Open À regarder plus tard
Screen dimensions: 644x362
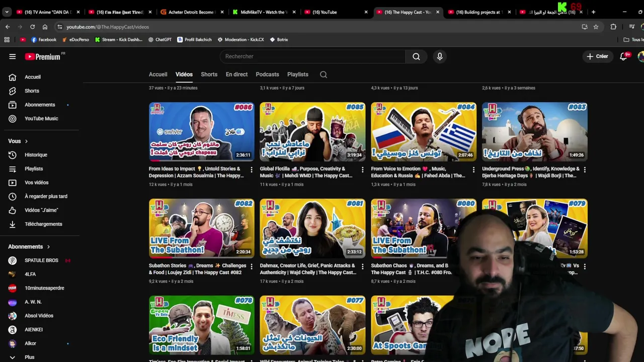46,197
